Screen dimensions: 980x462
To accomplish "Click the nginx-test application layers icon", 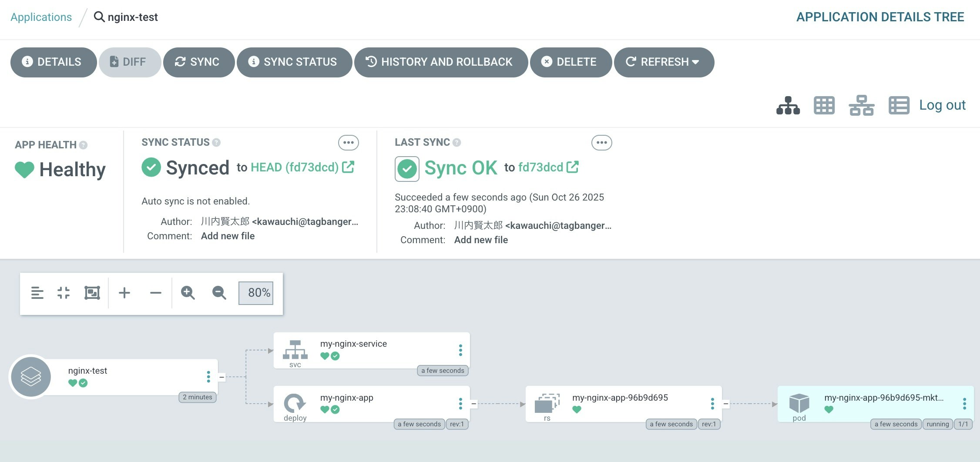I will click(31, 377).
